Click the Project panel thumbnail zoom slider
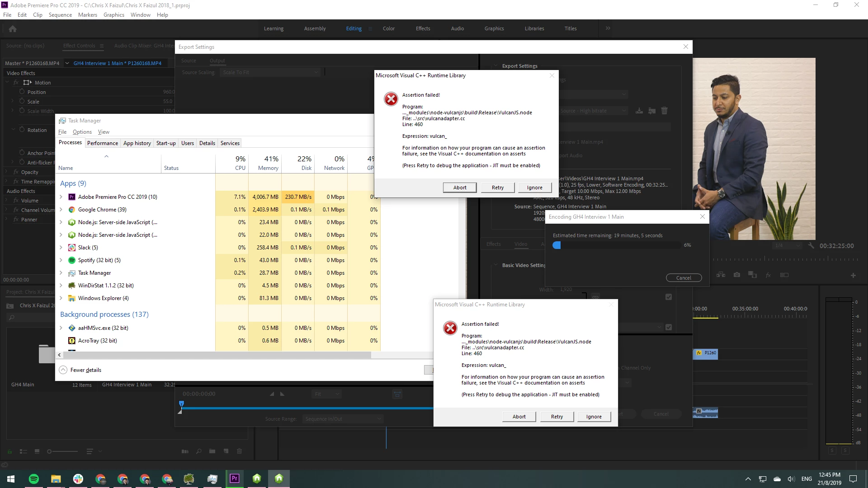 [63, 451]
